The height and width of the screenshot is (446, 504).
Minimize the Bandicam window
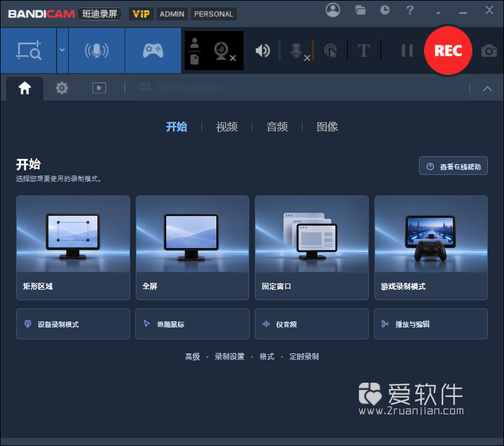click(463, 12)
